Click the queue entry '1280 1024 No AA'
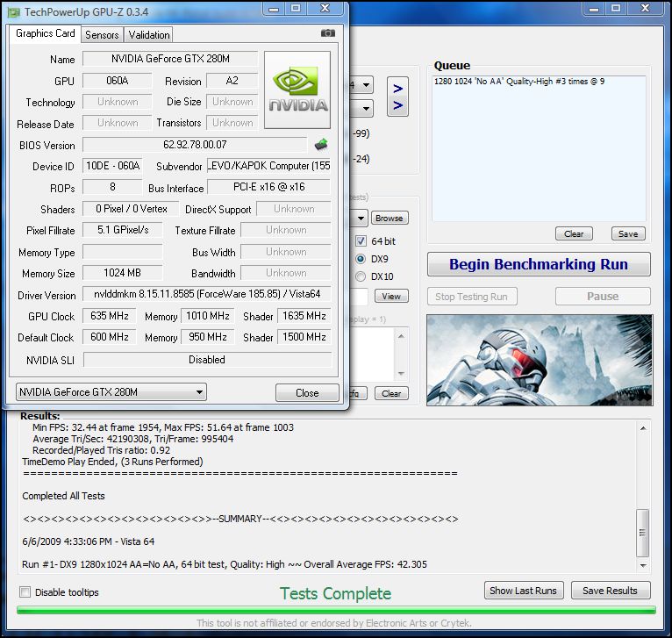 point(519,81)
